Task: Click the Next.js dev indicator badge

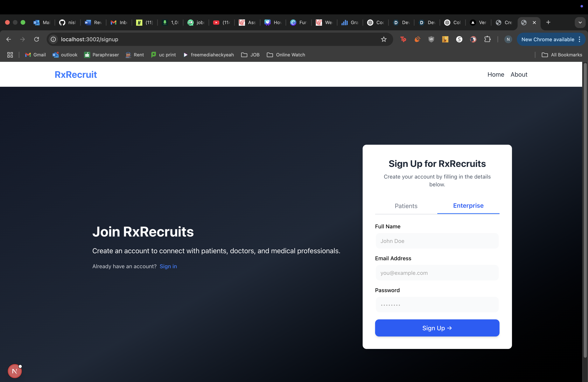Action: pos(15,371)
